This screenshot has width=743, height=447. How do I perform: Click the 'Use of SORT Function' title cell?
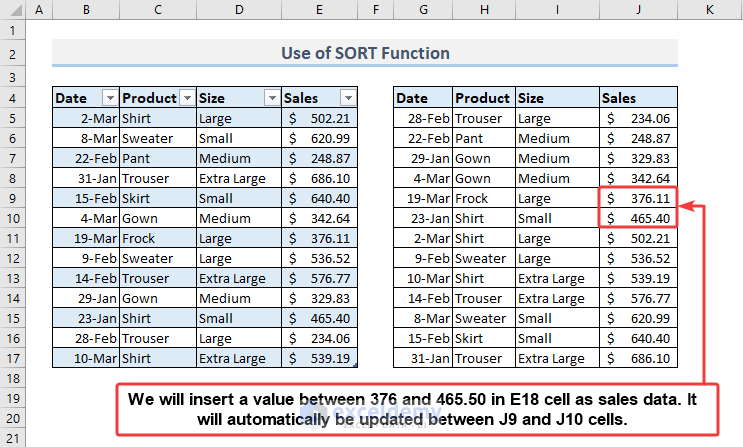pyautogui.click(x=364, y=53)
